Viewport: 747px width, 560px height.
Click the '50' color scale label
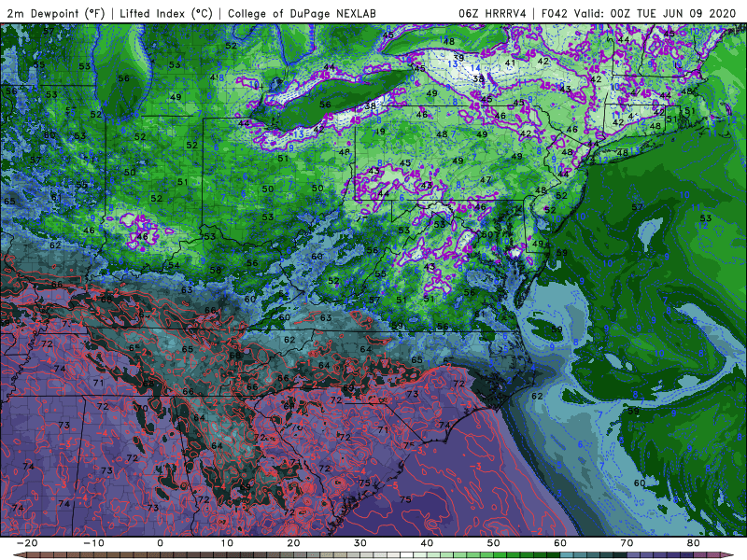[x=494, y=543]
